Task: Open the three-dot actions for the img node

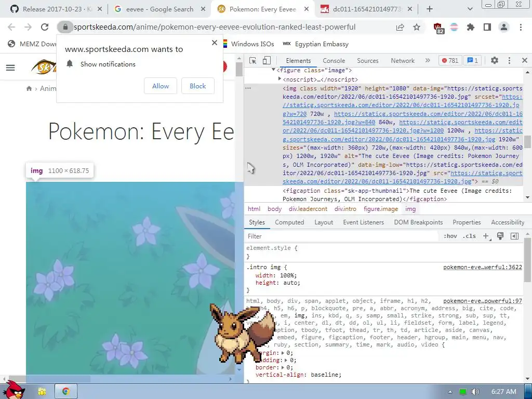Action: [248, 88]
